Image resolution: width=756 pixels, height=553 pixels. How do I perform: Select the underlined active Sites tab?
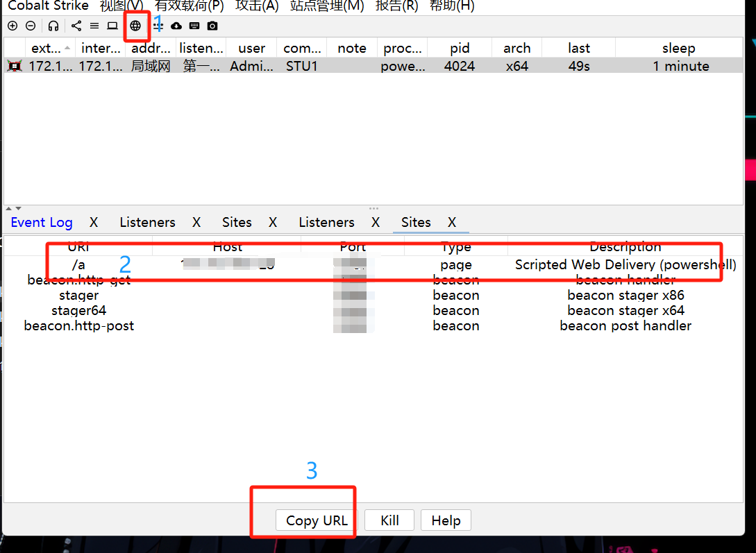416,222
